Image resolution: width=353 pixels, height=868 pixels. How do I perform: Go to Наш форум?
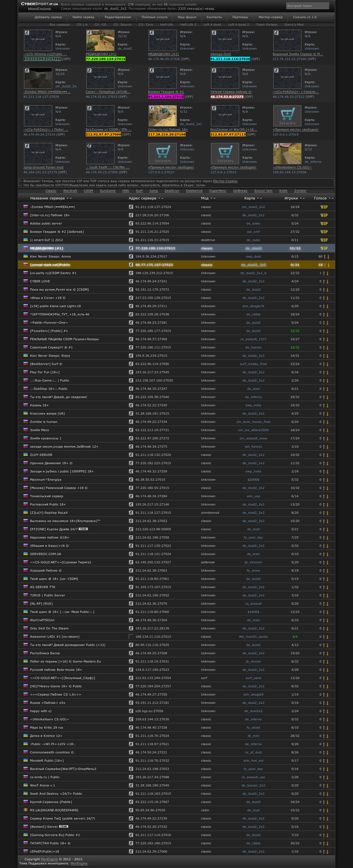click(x=187, y=17)
